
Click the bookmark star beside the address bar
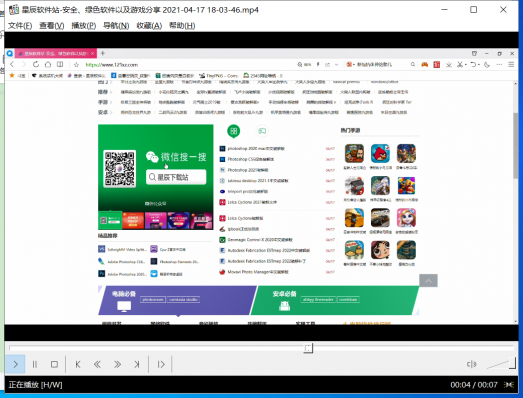click(x=76, y=65)
